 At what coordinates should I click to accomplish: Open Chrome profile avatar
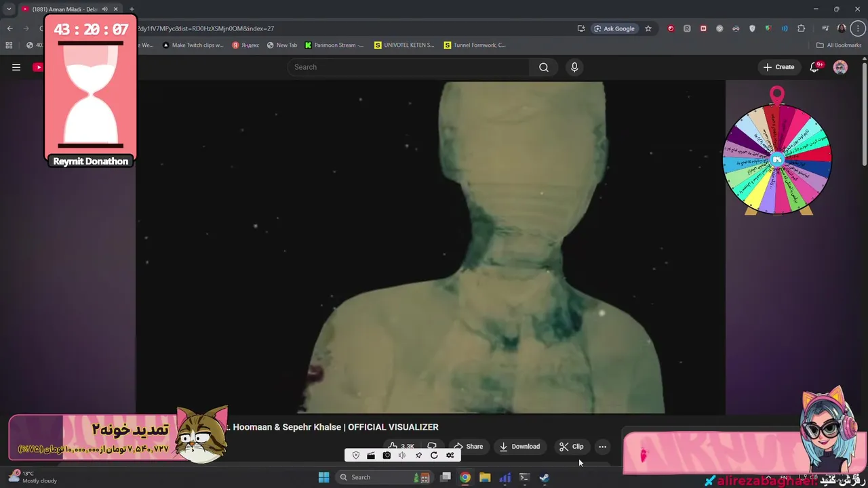pos(842,28)
